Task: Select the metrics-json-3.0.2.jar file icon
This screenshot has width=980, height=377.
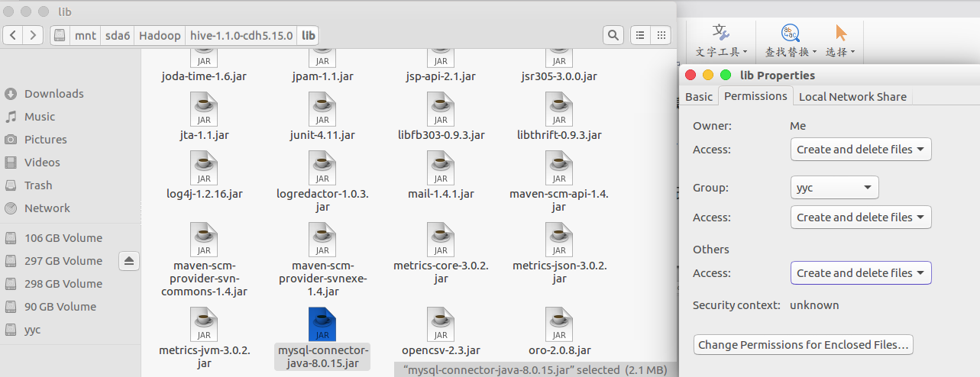Action: (x=559, y=240)
